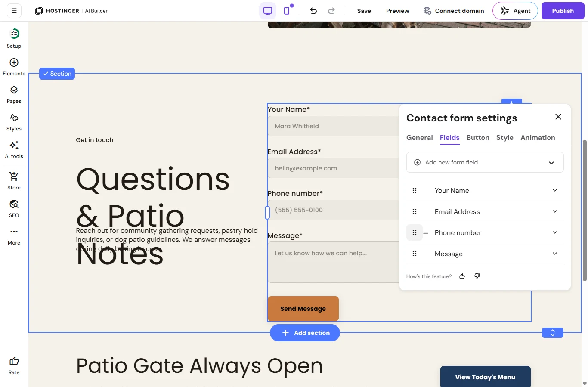588x387 pixels.
Task: Open the Store panel
Action: click(14, 181)
